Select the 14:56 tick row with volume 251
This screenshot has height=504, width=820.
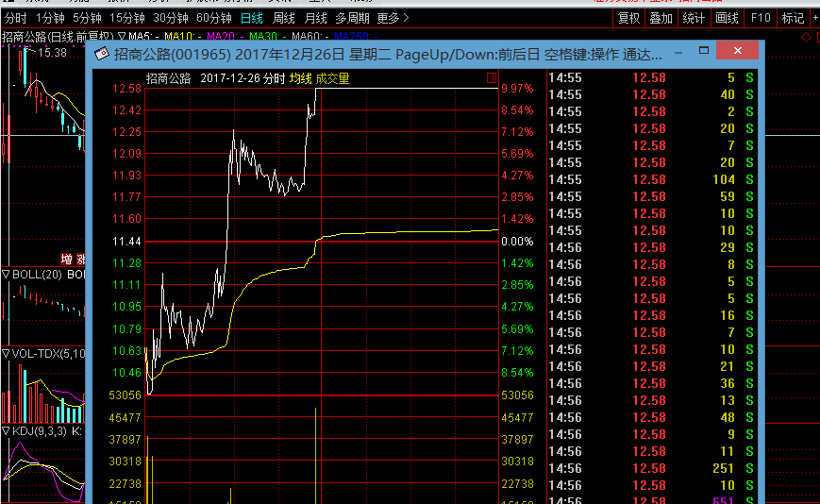tap(651, 468)
